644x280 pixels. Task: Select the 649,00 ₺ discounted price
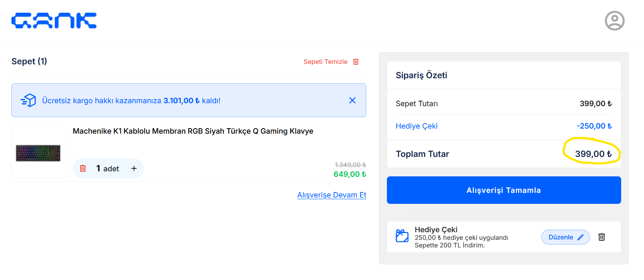click(350, 174)
